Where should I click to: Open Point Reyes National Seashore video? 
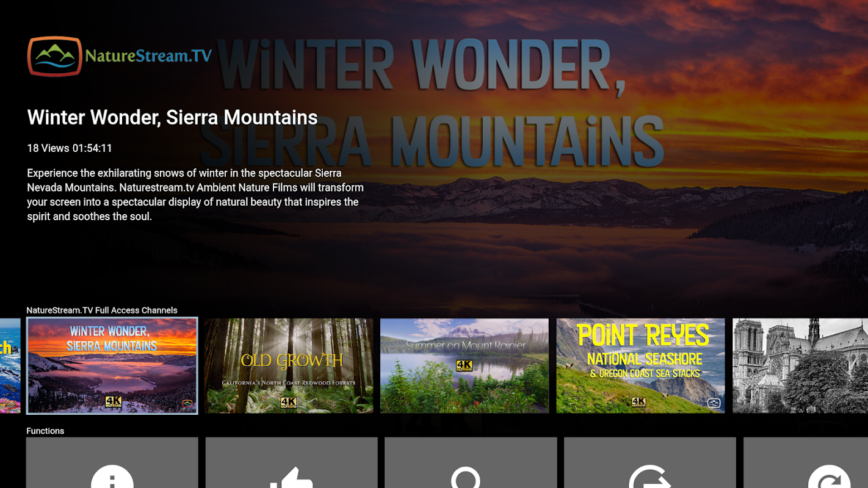[640, 366]
